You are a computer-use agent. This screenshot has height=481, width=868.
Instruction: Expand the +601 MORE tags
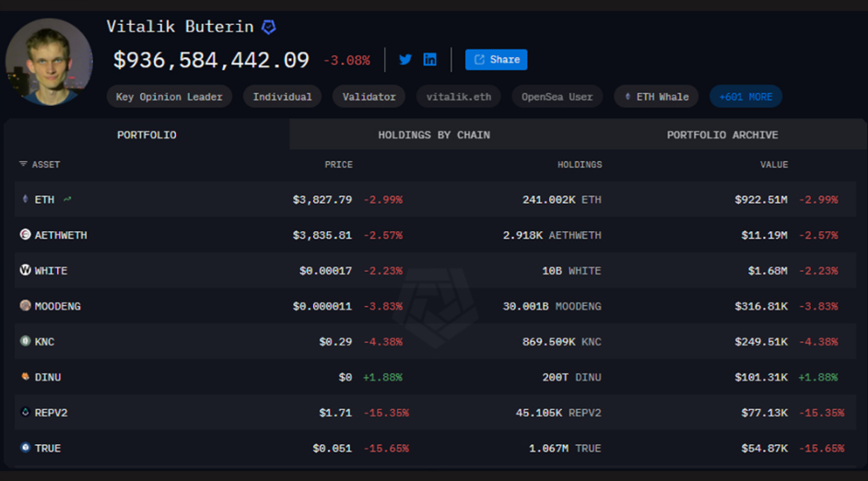tap(745, 97)
